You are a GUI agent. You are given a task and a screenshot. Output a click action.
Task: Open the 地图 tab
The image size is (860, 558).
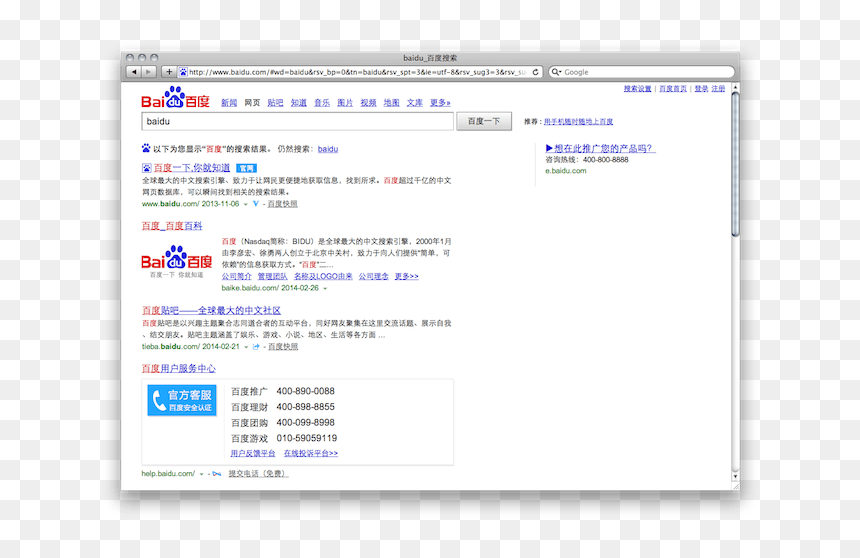tap(392, 103)
